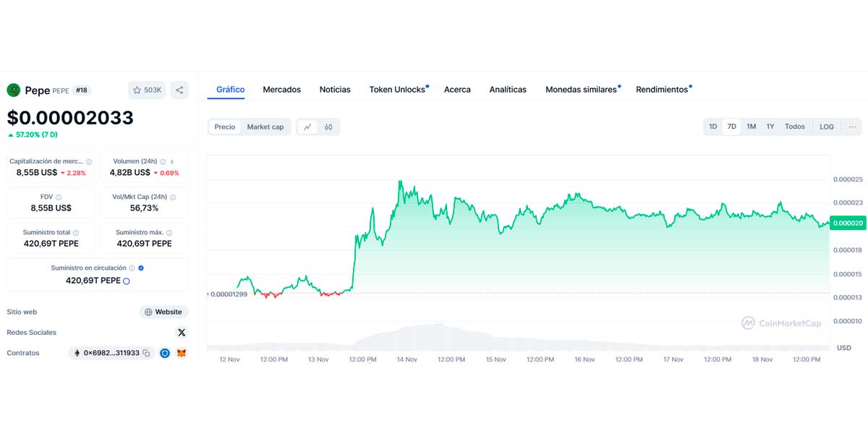Show info for Vol/Mkt Cap (24h)
Viewport: 868px width, 434px height.
point(173,197)
